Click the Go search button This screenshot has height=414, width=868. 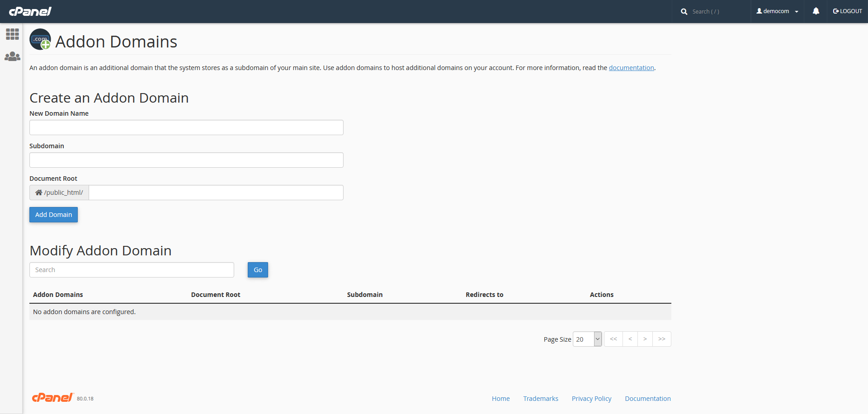pyautogui.click(x=258, y=270)
